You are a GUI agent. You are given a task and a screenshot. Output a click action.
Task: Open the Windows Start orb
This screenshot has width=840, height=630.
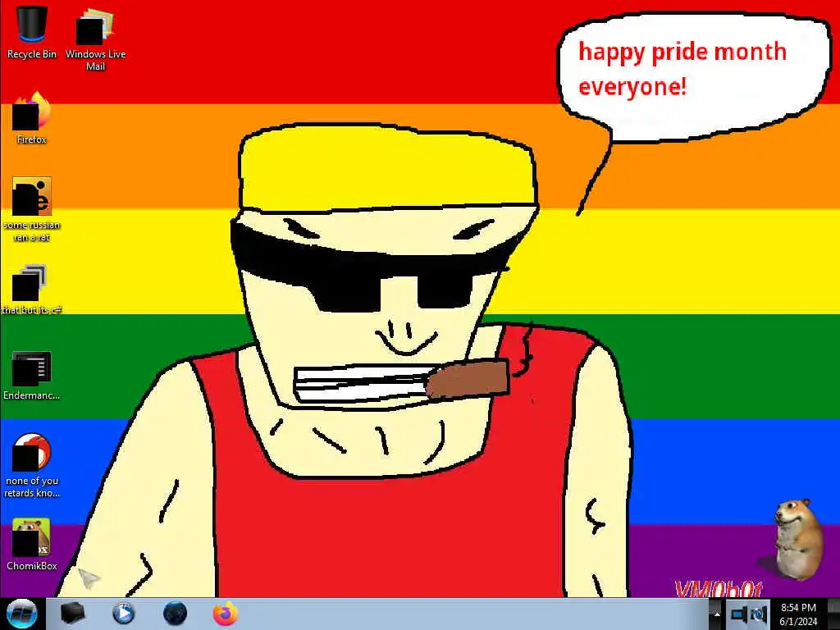coord(21,614)
